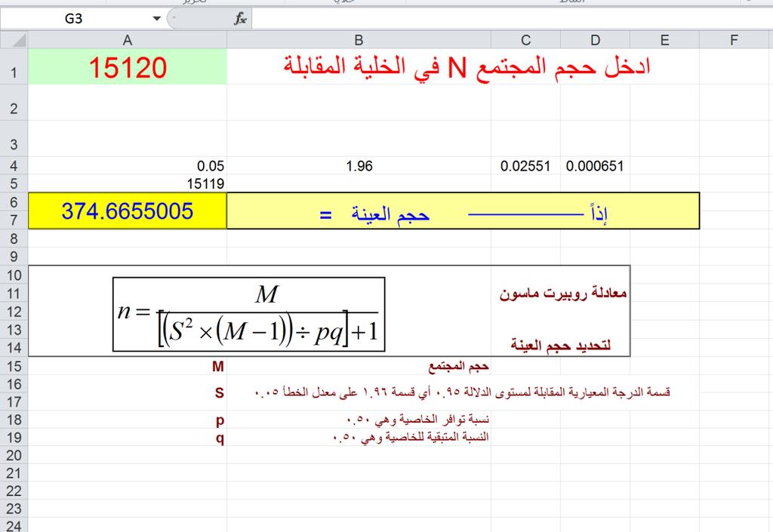The width and height of the screenshot is (773, 532).
Task: Open the Name Box dropdown arrow
Action: pos(157,19)
